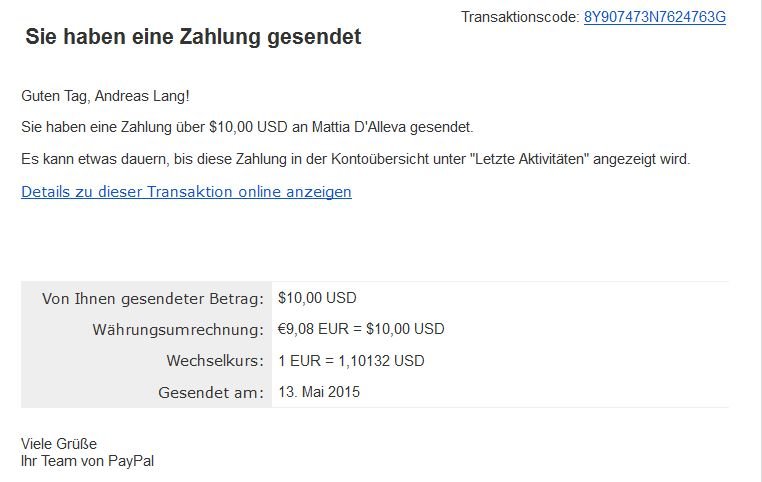Click the 'Wechselkurs:' row label
The height and width of the screenshot is (482, 762).
pyautogui.click(x=215, y=361)
